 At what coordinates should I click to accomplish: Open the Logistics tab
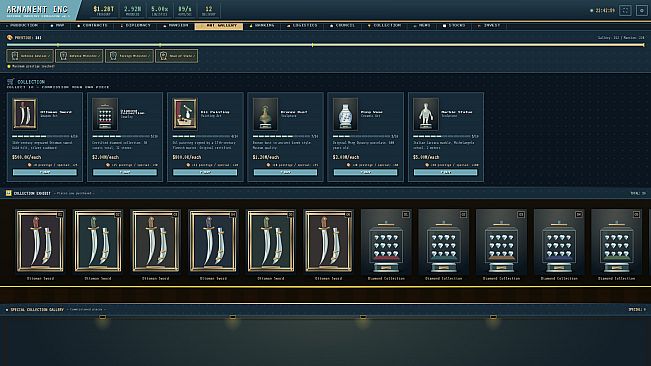click(x=302, y=26)
